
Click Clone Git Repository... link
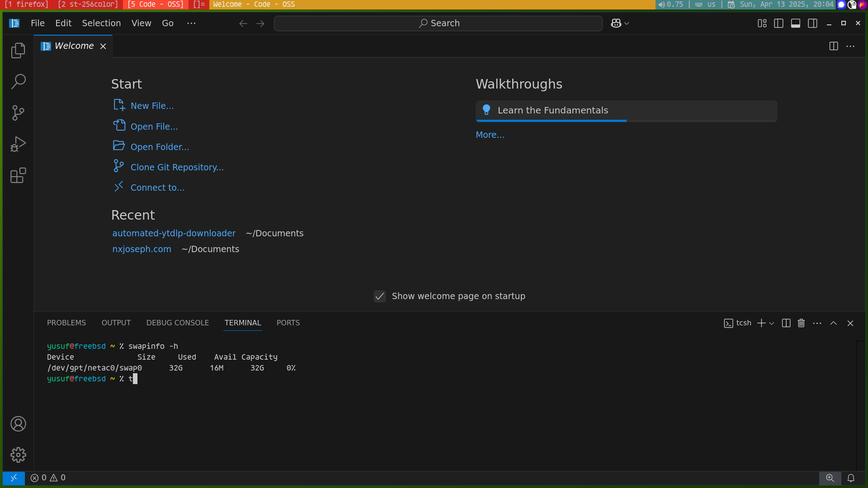tap(177, 167)
